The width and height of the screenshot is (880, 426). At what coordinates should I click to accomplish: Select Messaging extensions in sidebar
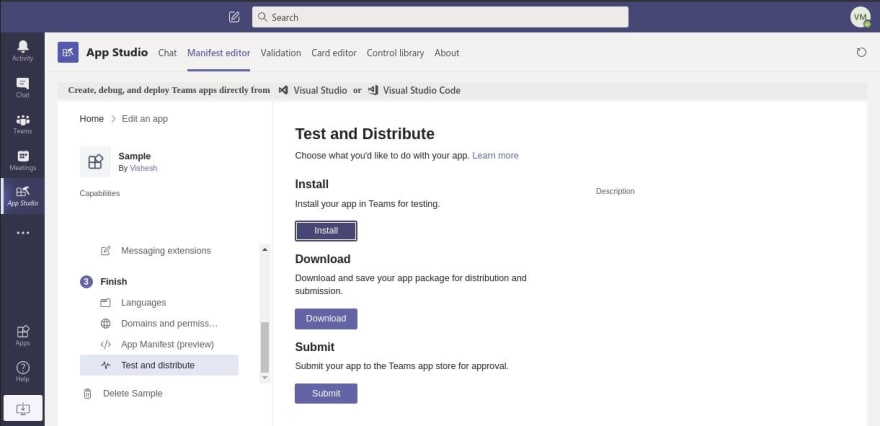point(166,250)
